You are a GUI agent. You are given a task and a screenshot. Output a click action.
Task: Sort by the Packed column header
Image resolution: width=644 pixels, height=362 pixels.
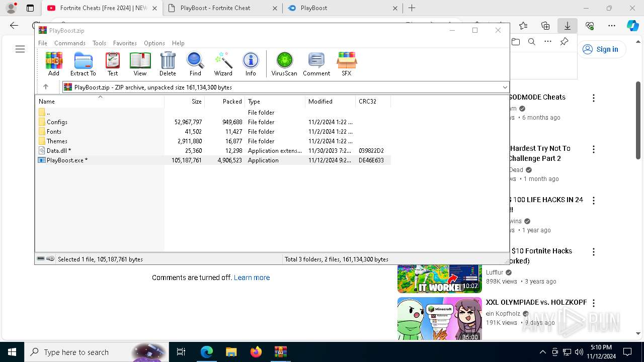(x=225, y=101)
